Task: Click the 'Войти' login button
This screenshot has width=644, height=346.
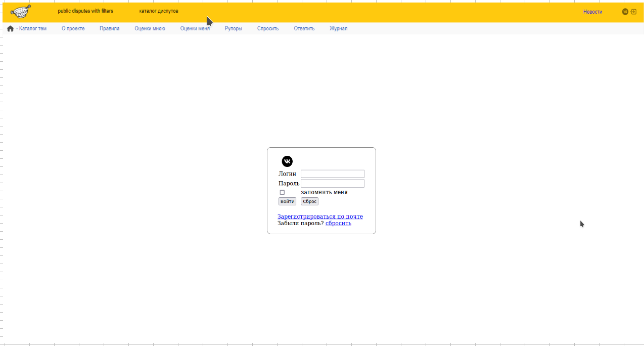Action: coord(287,201)
